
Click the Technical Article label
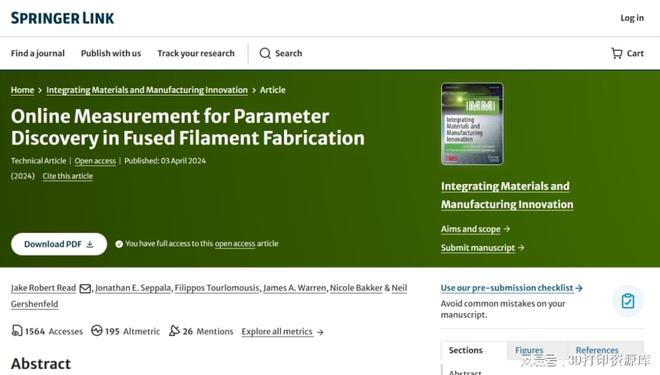coord(38,161)
